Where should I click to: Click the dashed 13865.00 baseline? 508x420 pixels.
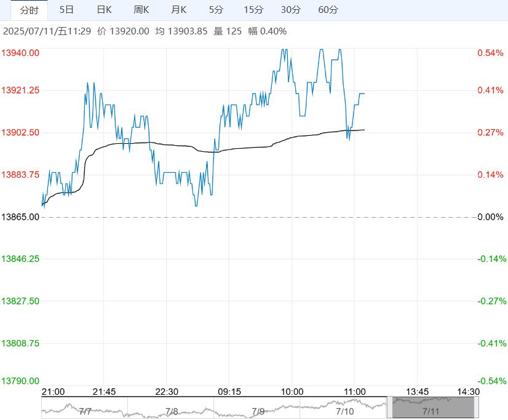[x=259, y=217]
